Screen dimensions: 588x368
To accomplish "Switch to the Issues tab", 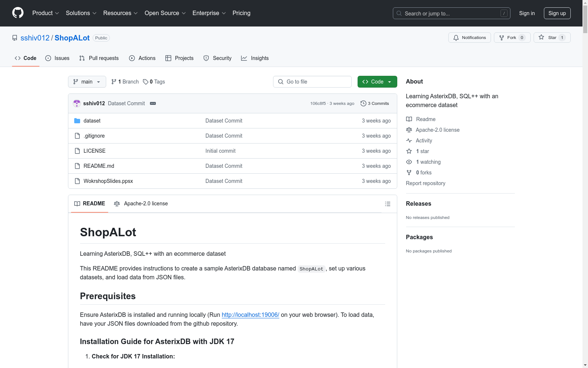I will (x=57, y=58).
